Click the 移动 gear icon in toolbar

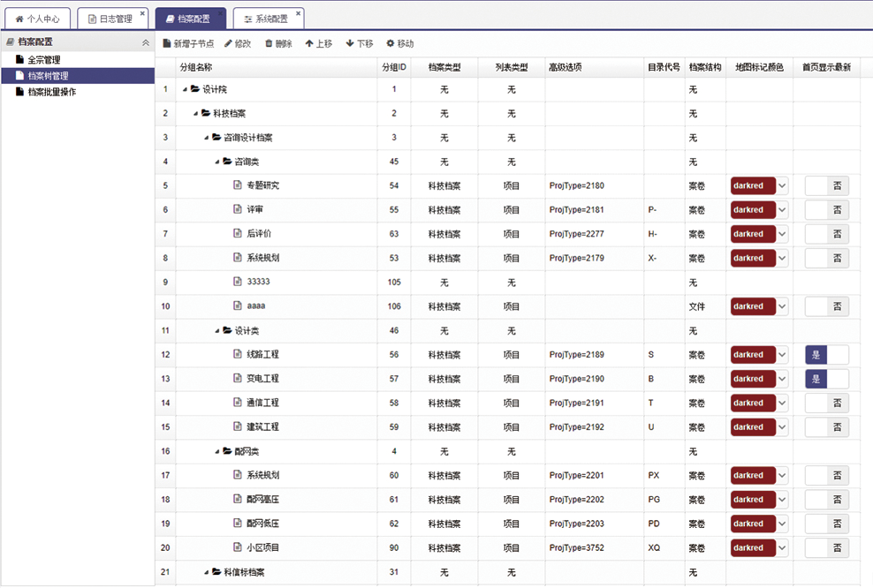tap(390, 43)
